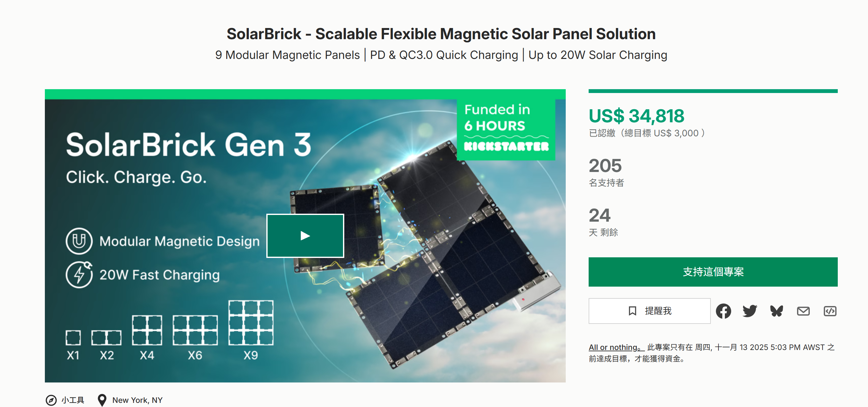Click the X1 single panel diagram
This screenshot has width=868, height=407.
(x=73, y=338)
